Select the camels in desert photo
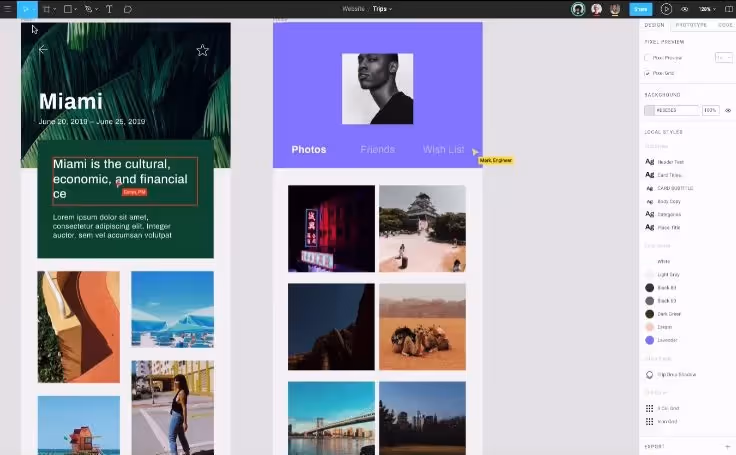 [422, 326]
